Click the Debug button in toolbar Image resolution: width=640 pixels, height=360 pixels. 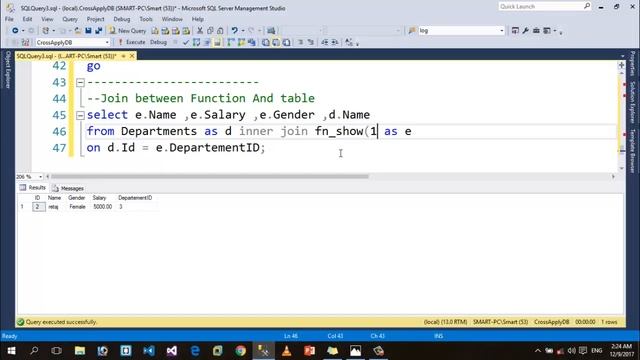pyautogui.click(x=158, y=42)
